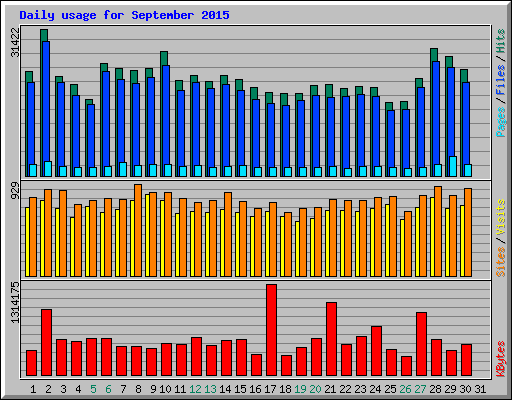
Task: Select the red KBytes bar for day 27
Action: tap(421, 344)
